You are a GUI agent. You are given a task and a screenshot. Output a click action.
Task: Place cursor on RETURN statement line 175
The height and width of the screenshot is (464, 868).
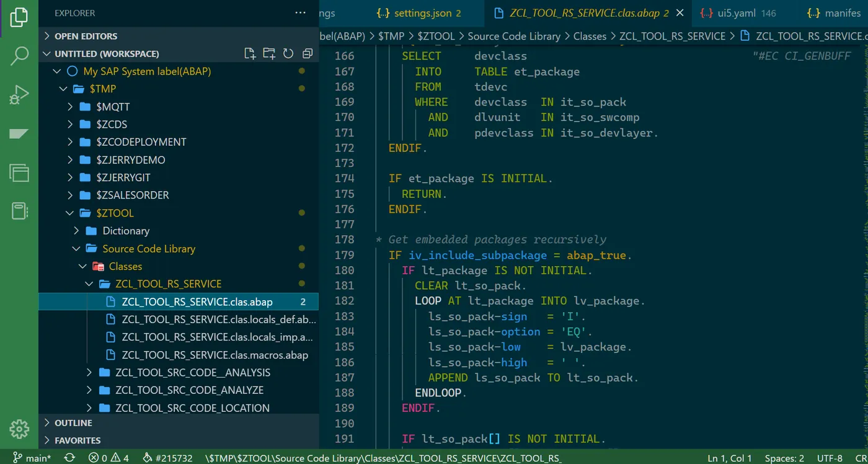(x=424, y=194)
